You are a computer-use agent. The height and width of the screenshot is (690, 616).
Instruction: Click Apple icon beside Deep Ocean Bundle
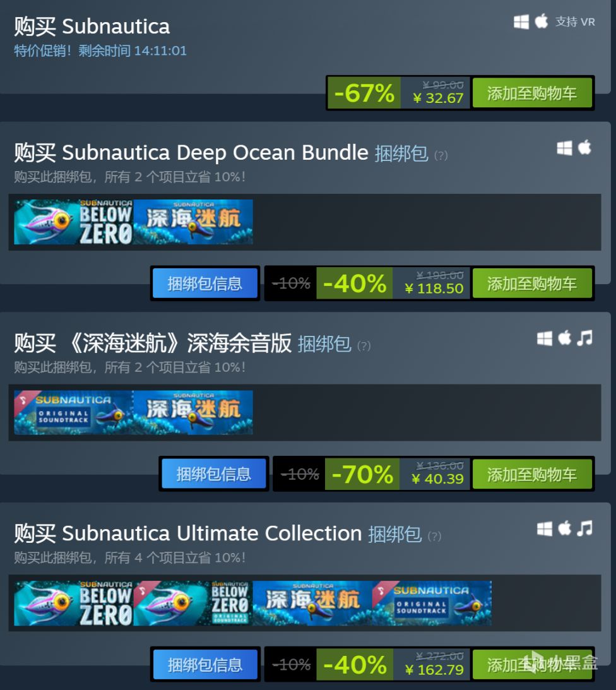[584, 147]
